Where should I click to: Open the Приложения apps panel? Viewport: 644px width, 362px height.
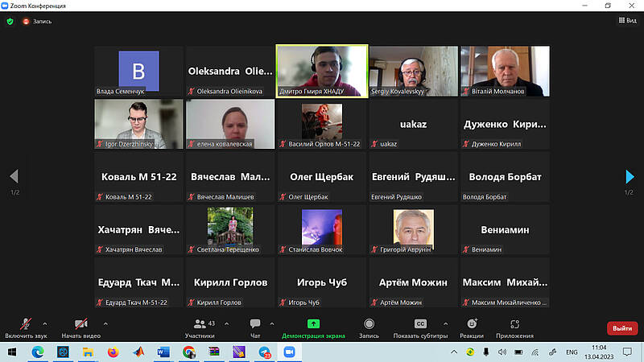click(514, 323)
